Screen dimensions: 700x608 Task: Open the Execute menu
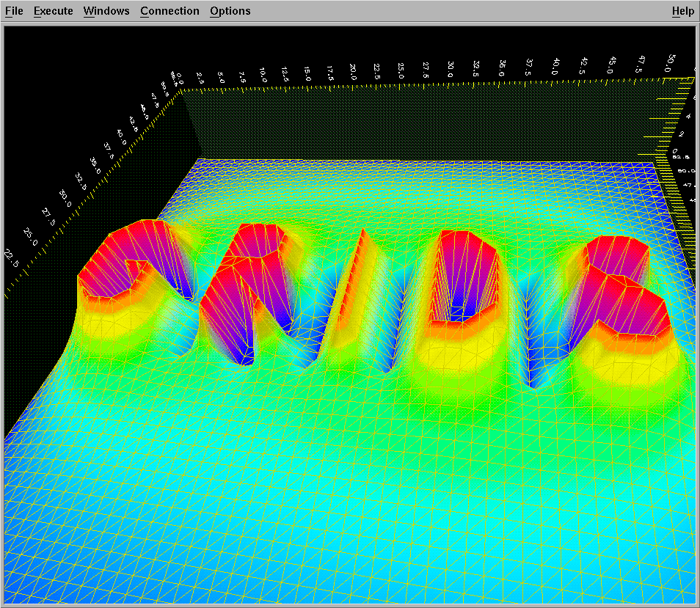pos(53,11)
